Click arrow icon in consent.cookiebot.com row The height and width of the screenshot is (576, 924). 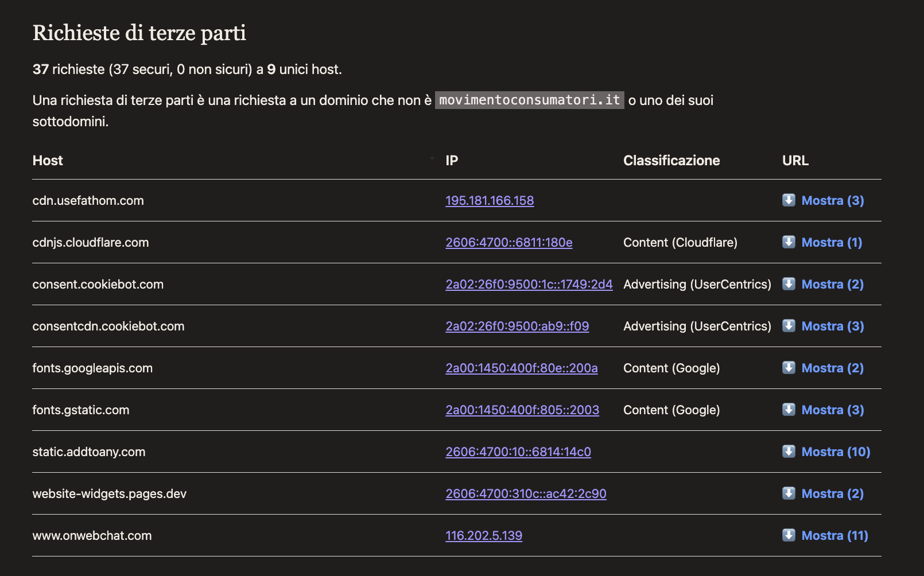pos(789,283)
